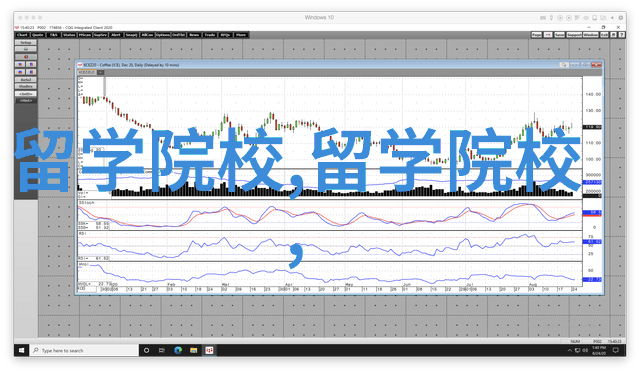The height and width of the screenshot is (373, 640).
Task: Select the KCEZ20 chart tab
Action: 87,72
